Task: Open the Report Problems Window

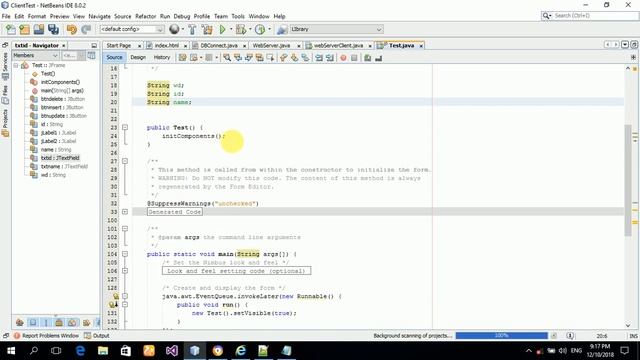Action: (46, 336)
